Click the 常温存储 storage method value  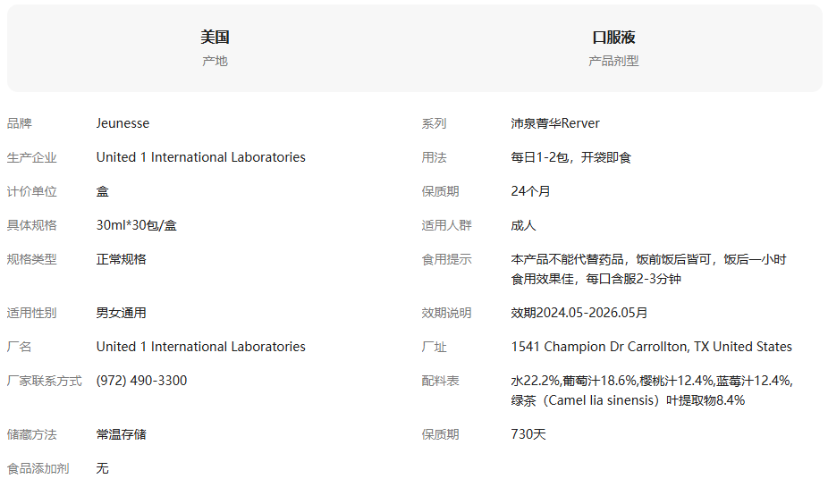[121, 434]
